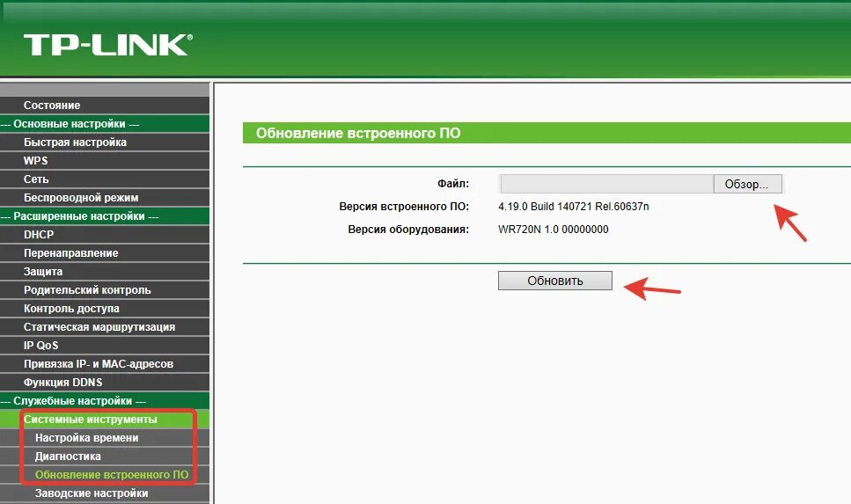Click the Файл path input field
Viewport: 851px width, 504px height.
coord(606,184)
